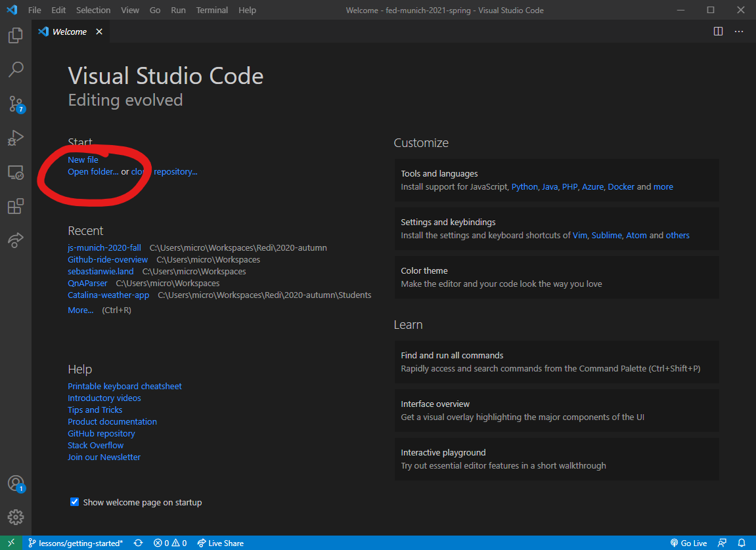Toggle the Split Editor control

[x=718, y=31]
